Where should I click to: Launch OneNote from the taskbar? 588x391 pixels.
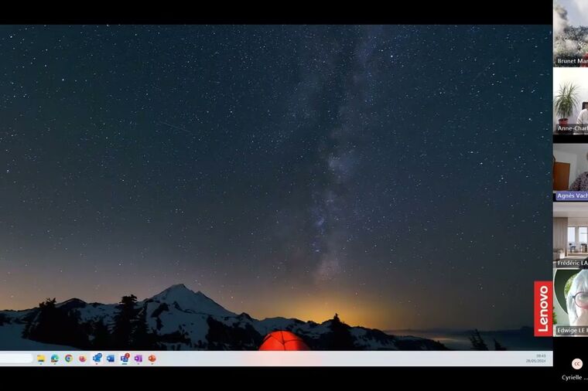tap(138, 359)
